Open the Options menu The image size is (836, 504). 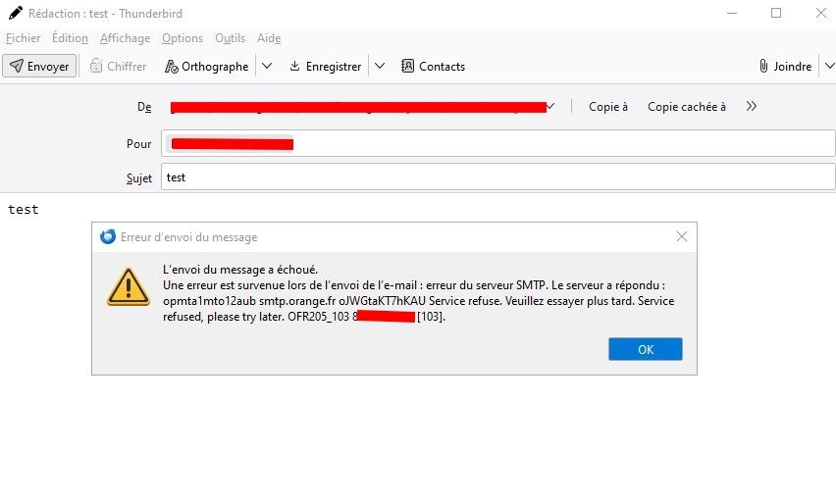tap(183, 38)
